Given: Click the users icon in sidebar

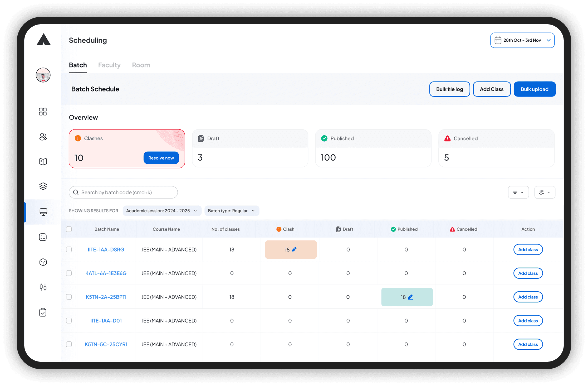Looking at the screenshot, I should [x=43, y=137].
